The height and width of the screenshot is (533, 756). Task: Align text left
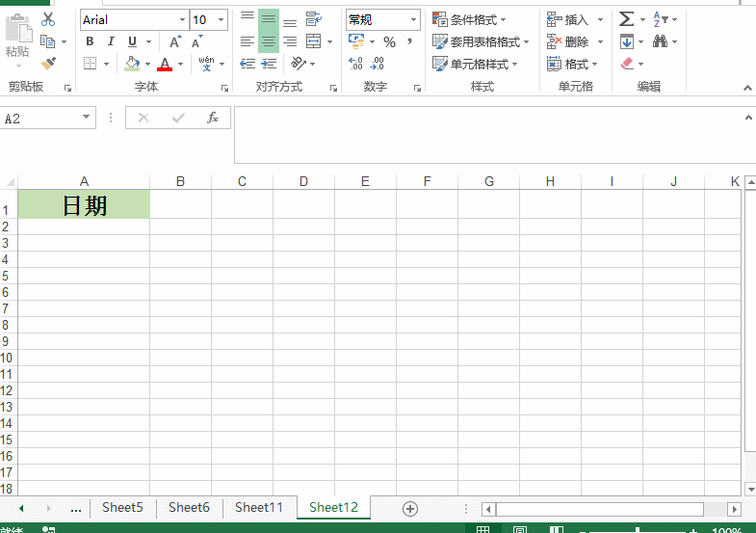[x=248, y=41]
